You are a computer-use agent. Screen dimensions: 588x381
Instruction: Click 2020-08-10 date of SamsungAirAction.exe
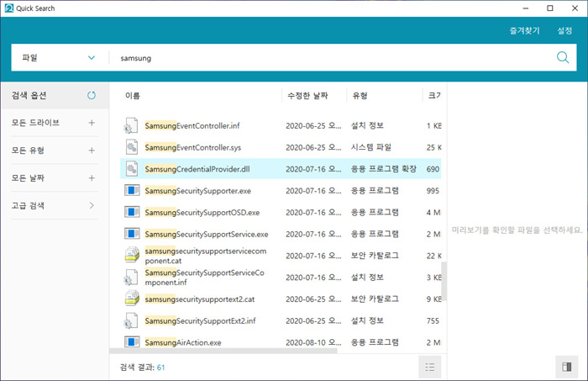(313, 342)
